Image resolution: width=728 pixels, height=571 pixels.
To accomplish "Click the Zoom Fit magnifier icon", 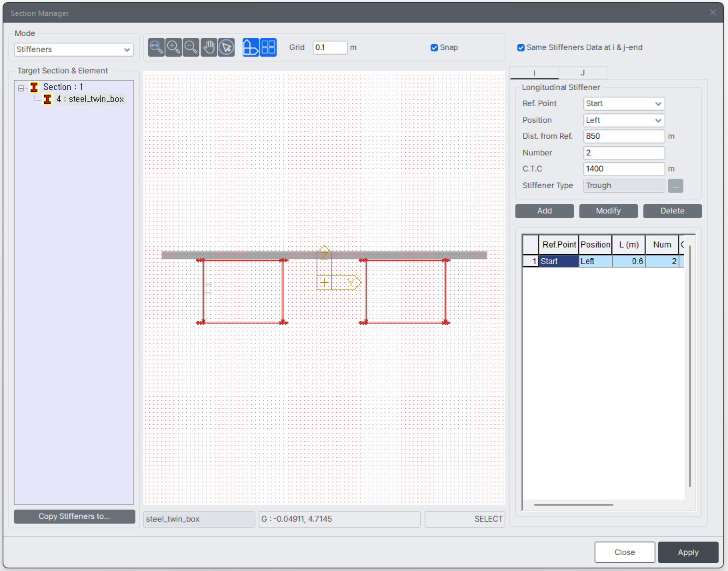I will pos(157,47).
